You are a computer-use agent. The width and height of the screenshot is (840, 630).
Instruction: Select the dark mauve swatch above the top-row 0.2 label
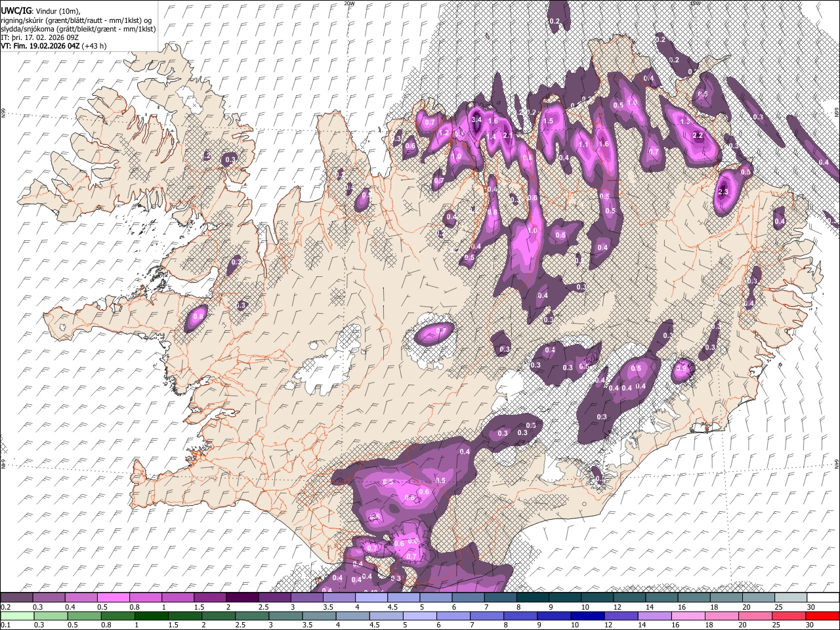pos(16,598)
